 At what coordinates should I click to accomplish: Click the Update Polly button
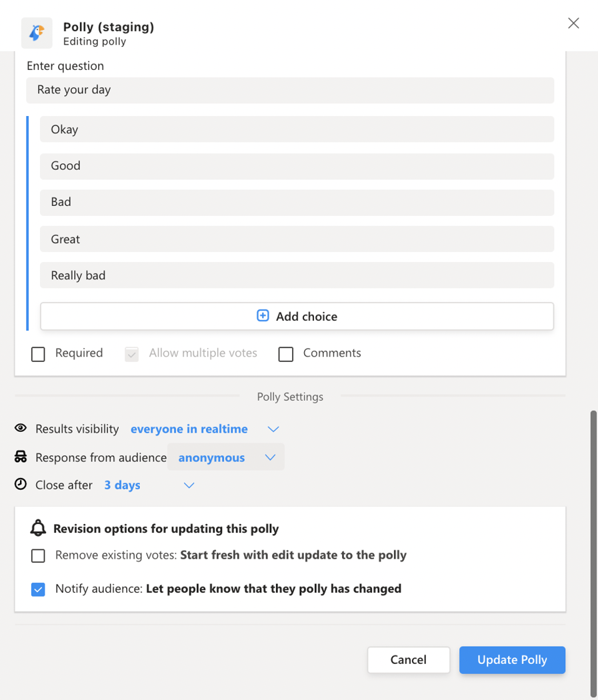point(512,659)
